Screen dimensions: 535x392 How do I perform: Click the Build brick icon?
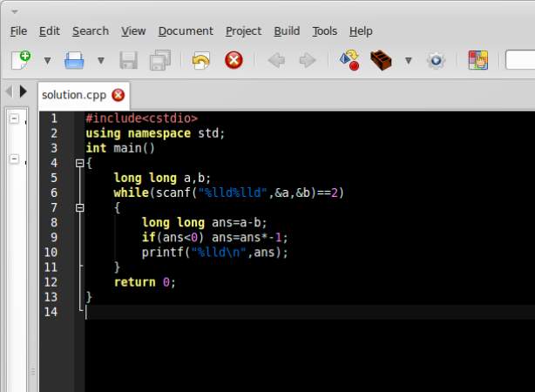point(381,60)
